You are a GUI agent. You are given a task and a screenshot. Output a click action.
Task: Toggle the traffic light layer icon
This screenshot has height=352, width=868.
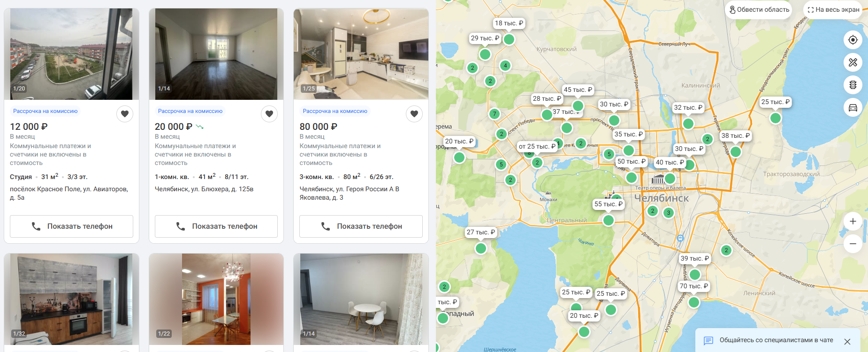(853, 85)
